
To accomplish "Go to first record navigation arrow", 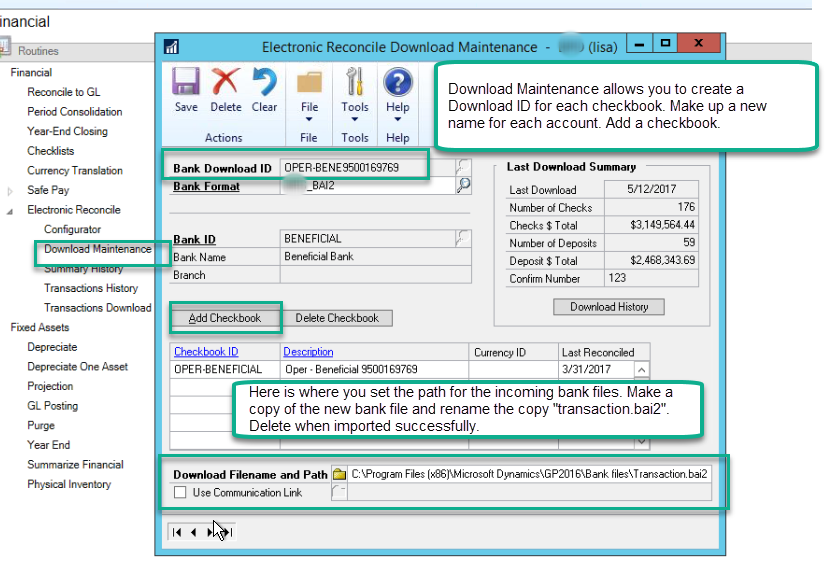I will tap(177, 532).
